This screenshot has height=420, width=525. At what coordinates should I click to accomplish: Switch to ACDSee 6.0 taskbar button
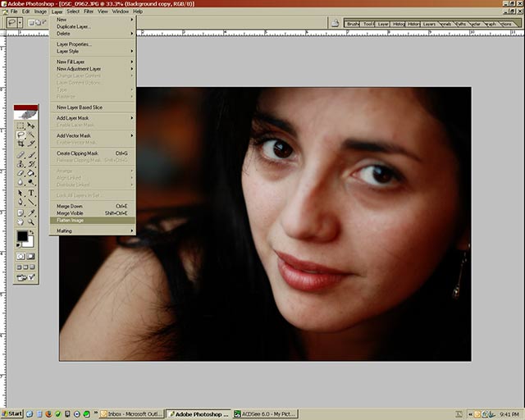coord(266,414)
